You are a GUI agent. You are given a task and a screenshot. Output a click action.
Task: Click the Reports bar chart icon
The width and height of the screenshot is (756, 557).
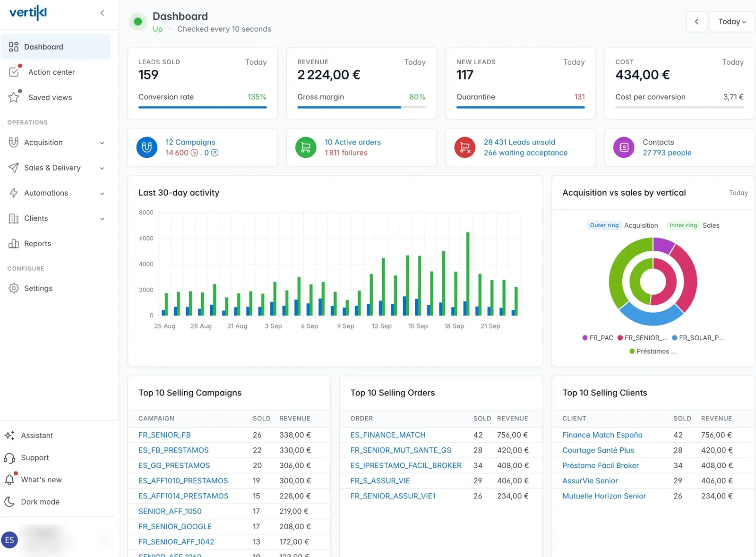click(14, 243)
